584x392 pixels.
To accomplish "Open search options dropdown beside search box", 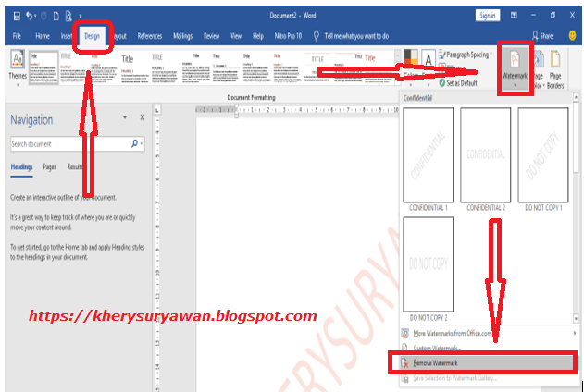I will coord(142,144).
